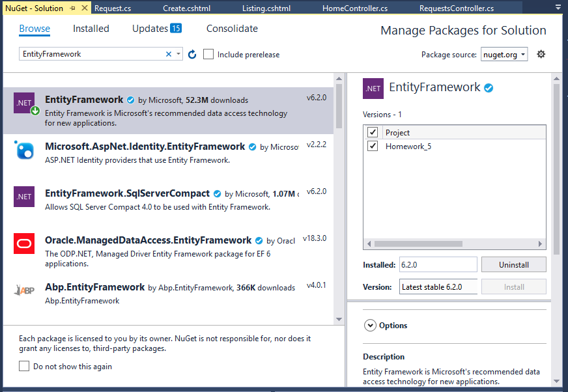Click details pane vertical scrollbar thumb
Viewport: 568px width, 392px height.
556,169
